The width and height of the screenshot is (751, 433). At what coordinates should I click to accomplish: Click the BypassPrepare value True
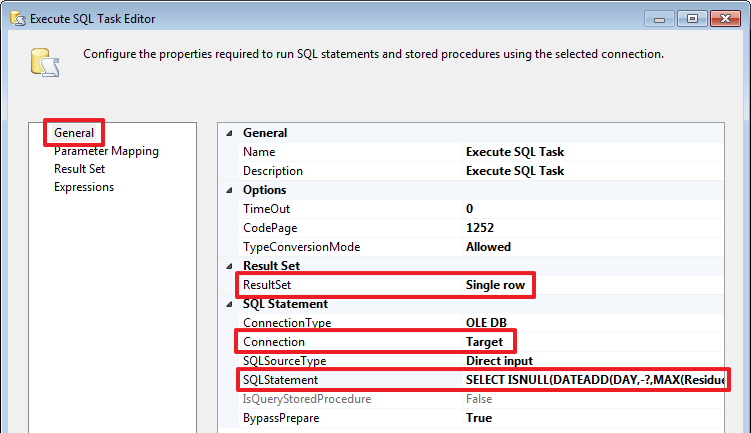click(479, 418)
